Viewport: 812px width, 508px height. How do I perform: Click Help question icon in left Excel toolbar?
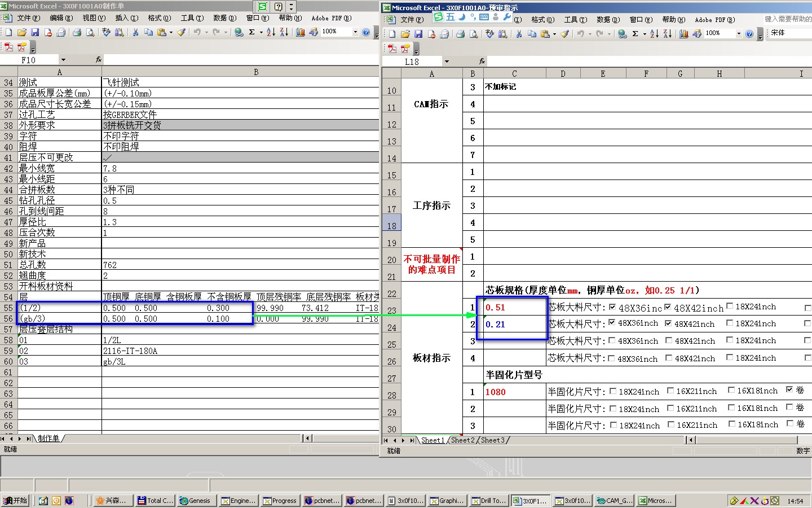366,32
